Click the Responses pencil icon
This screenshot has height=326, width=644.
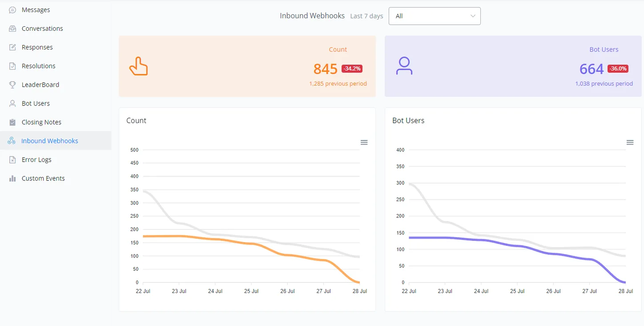coord(12,47)
